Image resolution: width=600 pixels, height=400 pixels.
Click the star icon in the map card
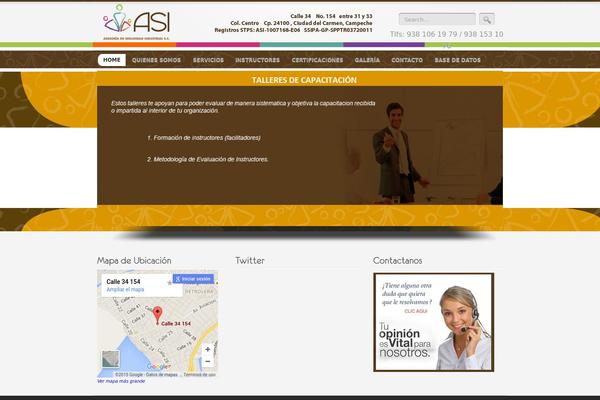click(170, 283)
